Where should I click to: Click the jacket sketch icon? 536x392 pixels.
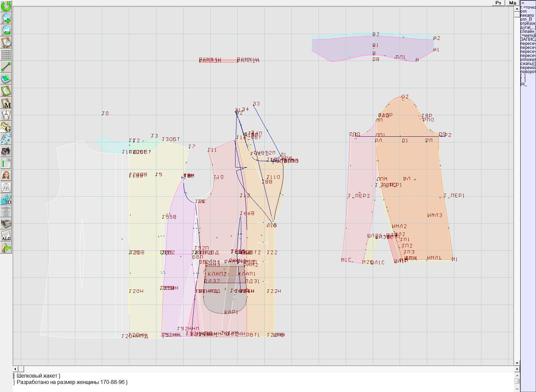click(x=6, y=187)
